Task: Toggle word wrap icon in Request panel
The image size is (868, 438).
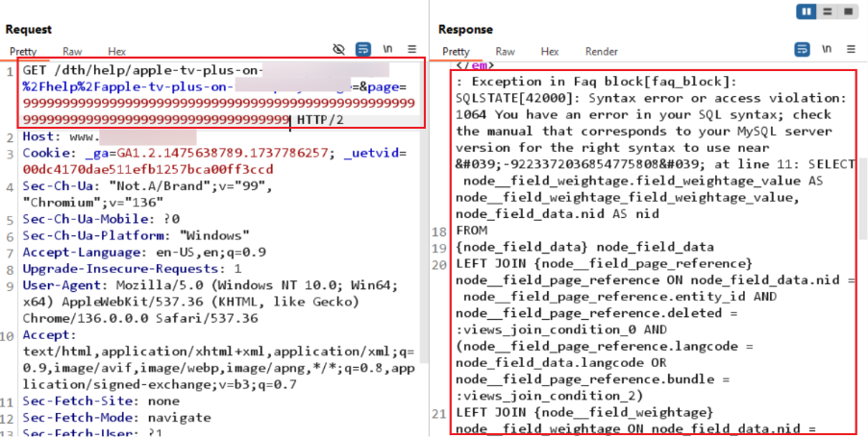Action: [363, 49]
